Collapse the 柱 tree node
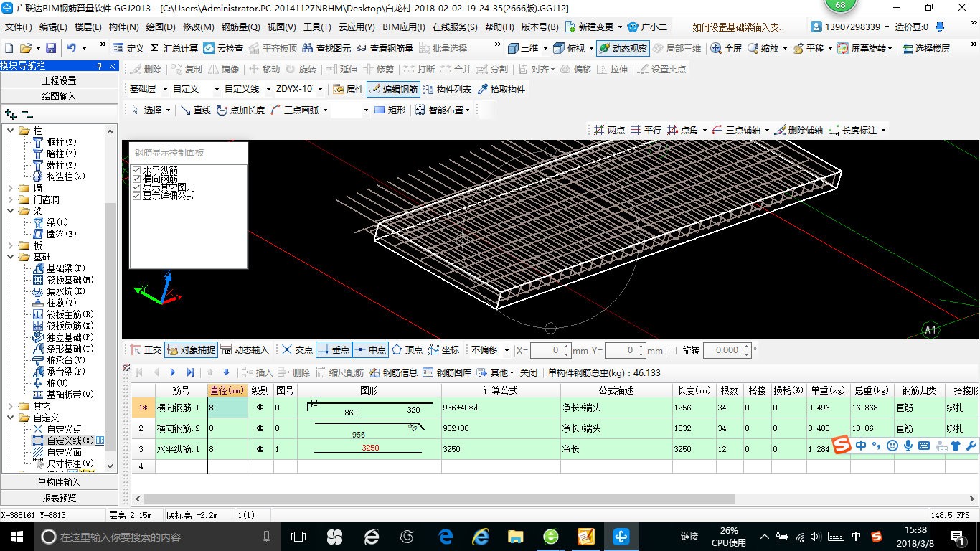This screenshot has width=980, height=551. click(11, 131)
